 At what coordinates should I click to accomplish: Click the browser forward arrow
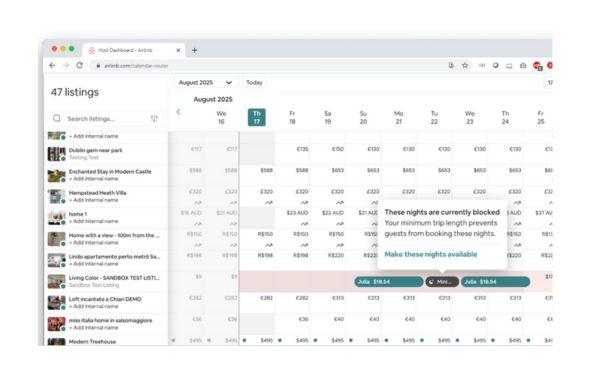click(x=66, y=65)
